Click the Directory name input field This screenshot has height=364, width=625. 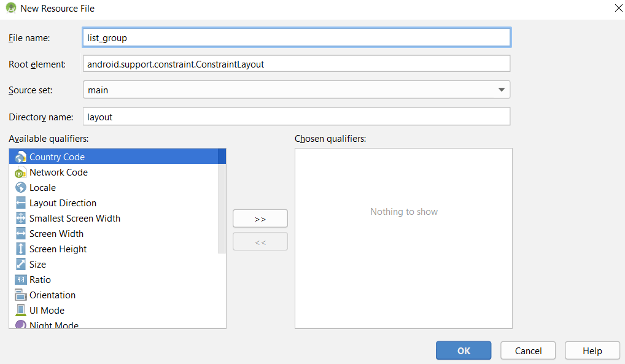(x=296, y=117)
